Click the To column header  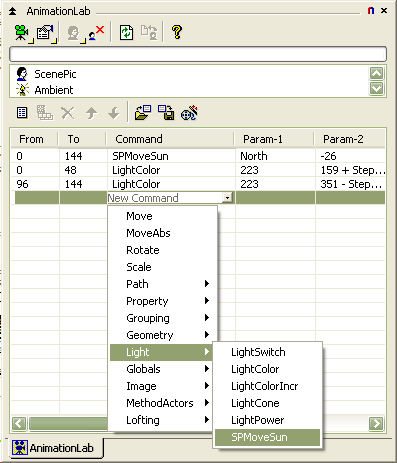pyautogui.click(x=83, y=139)
